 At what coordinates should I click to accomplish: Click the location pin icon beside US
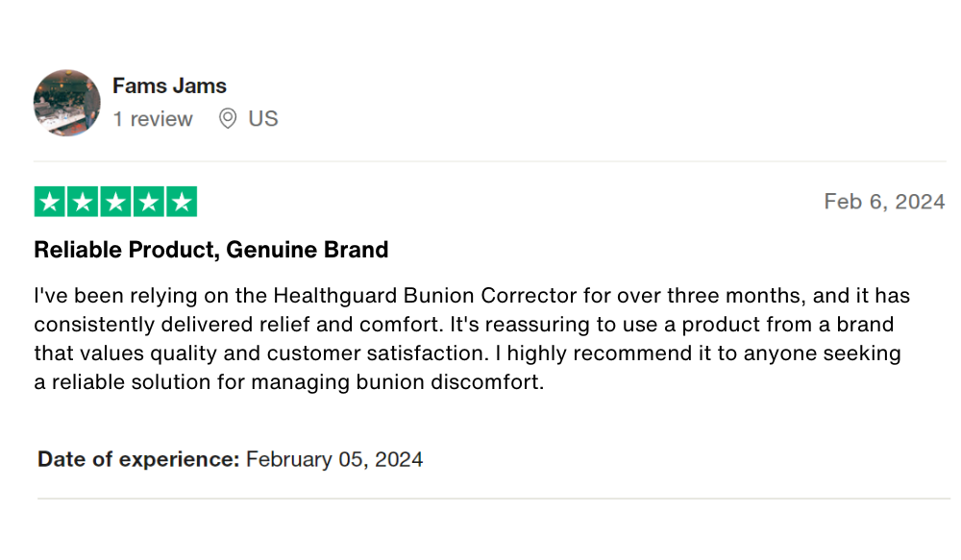228,119
